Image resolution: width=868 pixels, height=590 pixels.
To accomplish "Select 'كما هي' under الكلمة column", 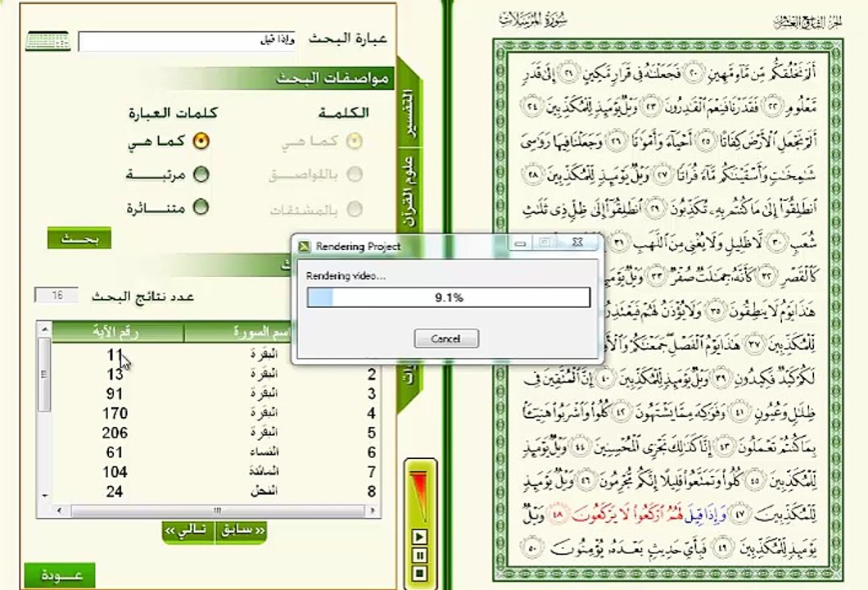I will pyautogui.click(x=355, y=141).
